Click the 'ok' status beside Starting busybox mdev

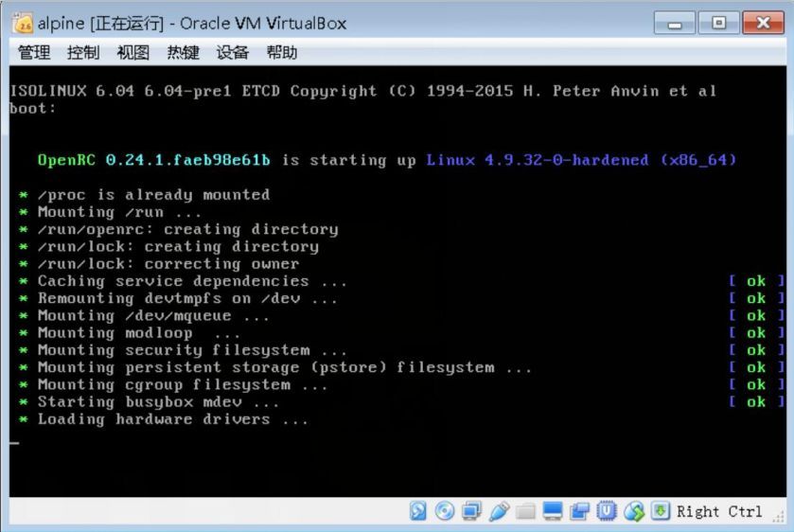tap(756, 401)
